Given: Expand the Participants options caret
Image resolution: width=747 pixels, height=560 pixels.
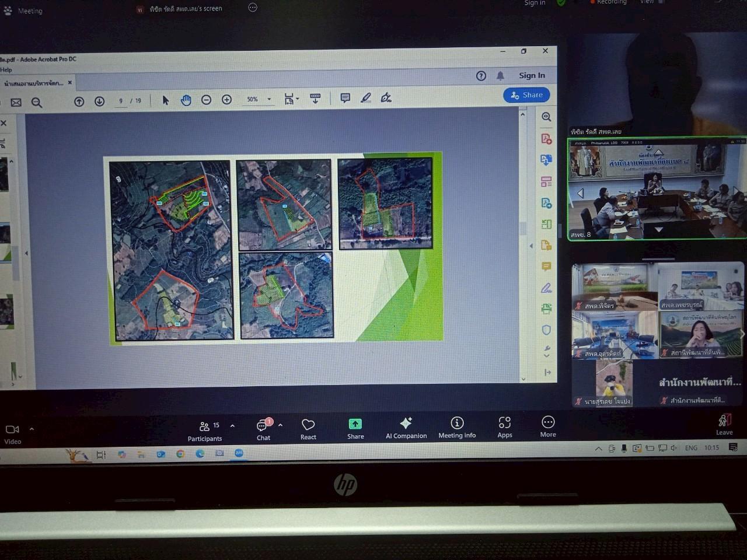Looking at the screenshot, I should (232, 426).
